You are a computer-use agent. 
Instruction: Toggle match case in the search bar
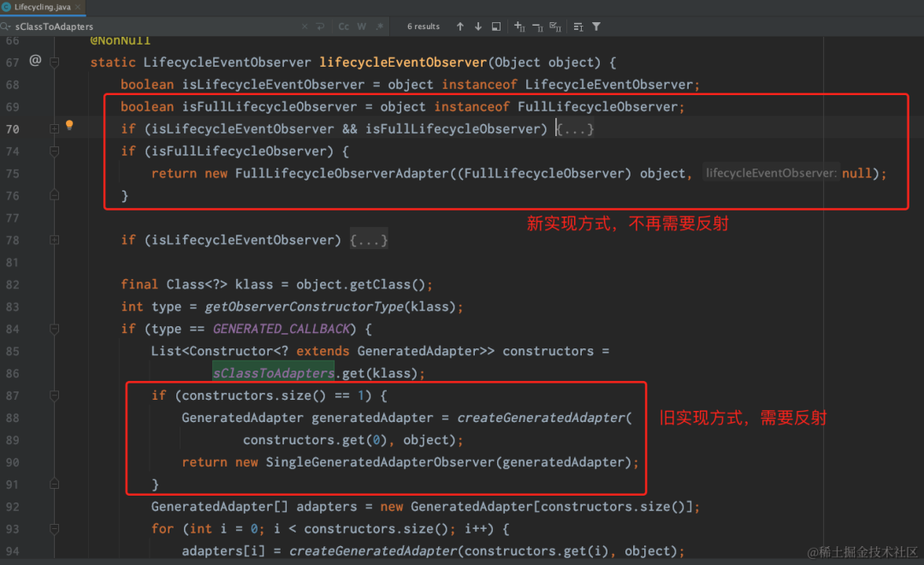(x=343, y=27)
